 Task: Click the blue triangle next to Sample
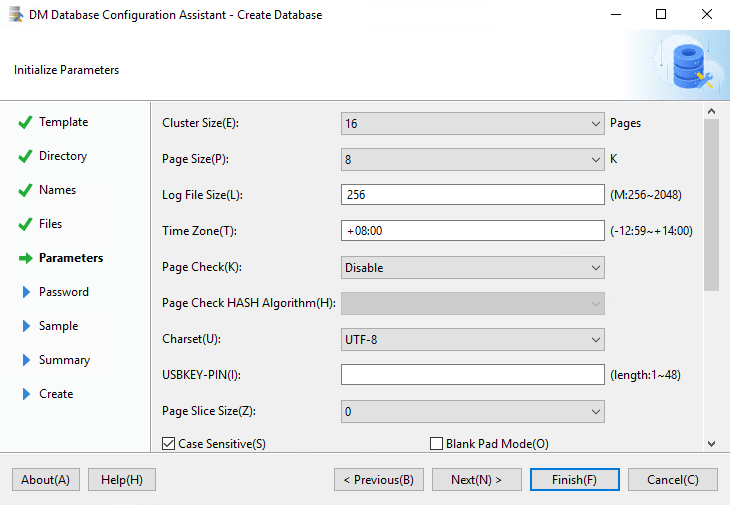[x=26, y=326]
